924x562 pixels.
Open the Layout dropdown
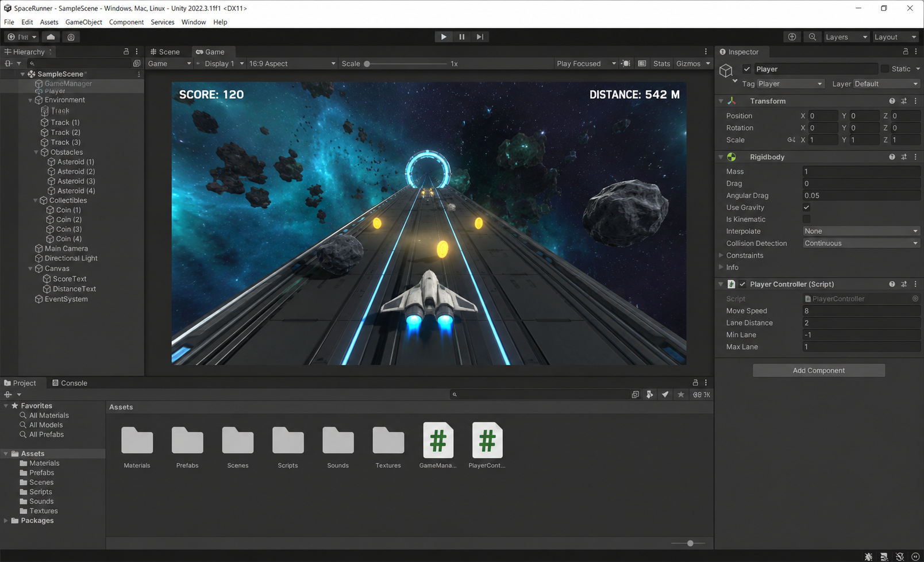pyautogui.click(x=895, y=37)
